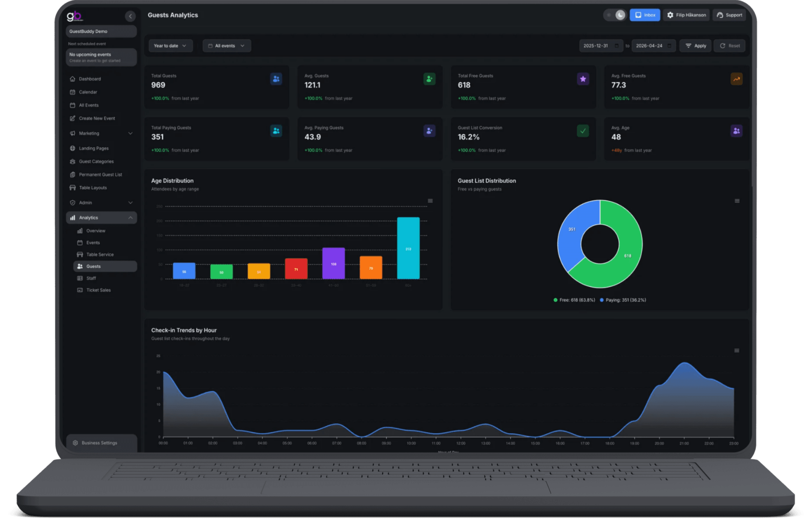The width and height of the screenshot is (812, 523).
Task: Open the All events filter dropdown
Action: [226, 46]
